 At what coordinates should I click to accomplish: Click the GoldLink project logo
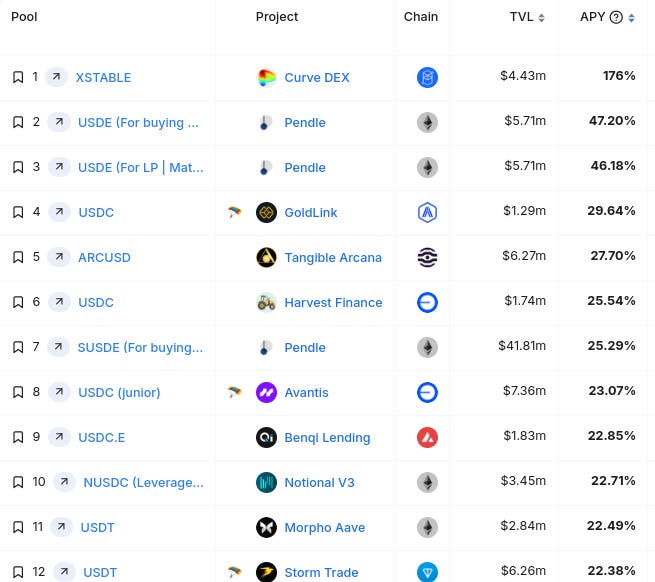click(267, 212)
